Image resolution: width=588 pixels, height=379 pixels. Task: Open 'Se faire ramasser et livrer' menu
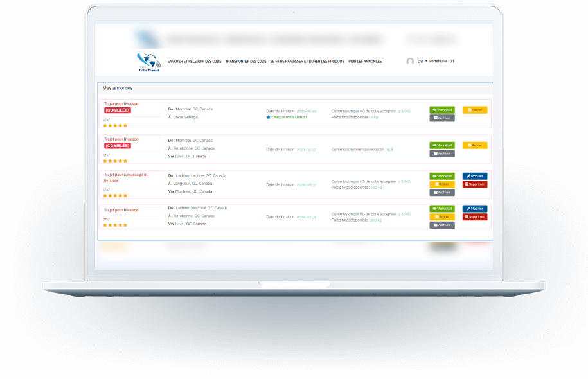coord(307,62)
